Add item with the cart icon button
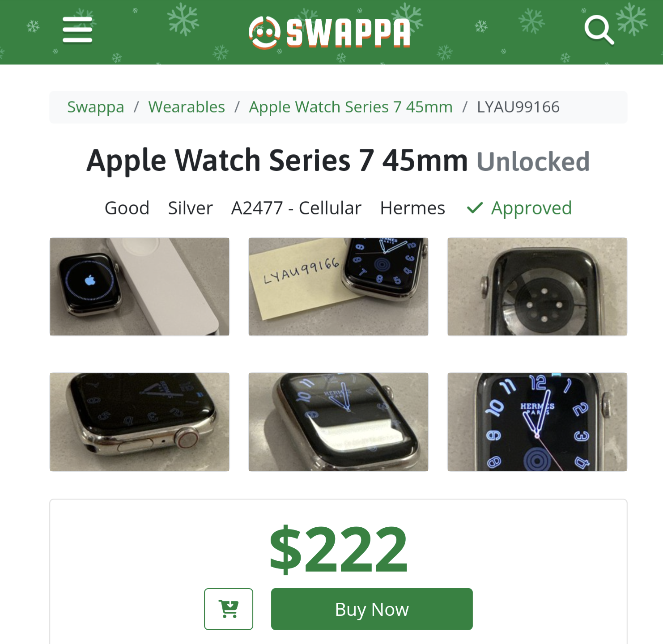The height and width of the screenshot is (644, 663). click(229, 609)
